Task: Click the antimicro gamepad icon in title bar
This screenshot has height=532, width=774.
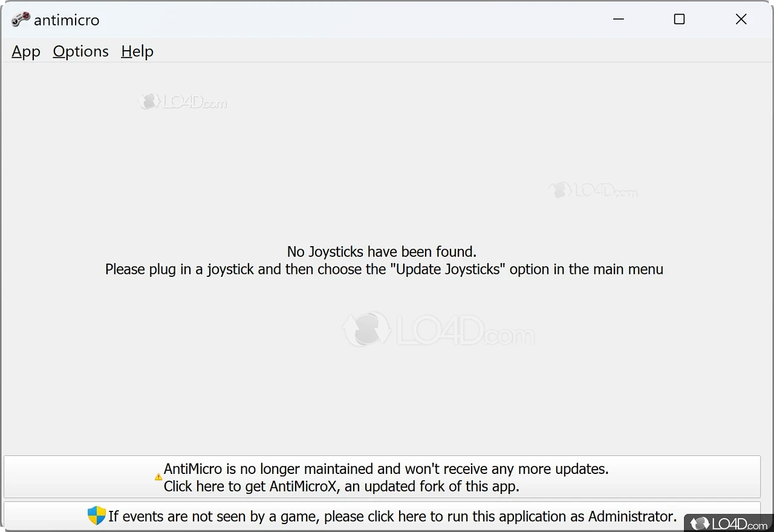Action: point(21,19)
